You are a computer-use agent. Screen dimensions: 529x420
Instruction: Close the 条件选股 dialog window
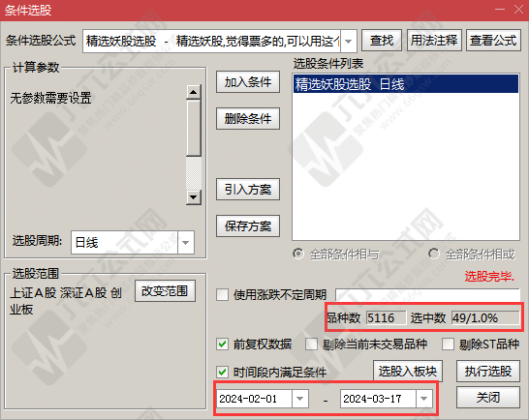(x=519, y=9)
